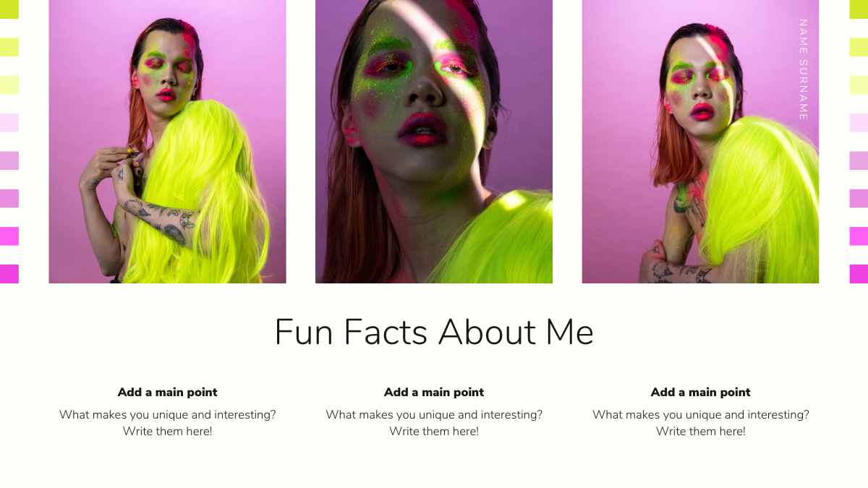Click "Add a main point" under the right photo

(x=700, y=393)
